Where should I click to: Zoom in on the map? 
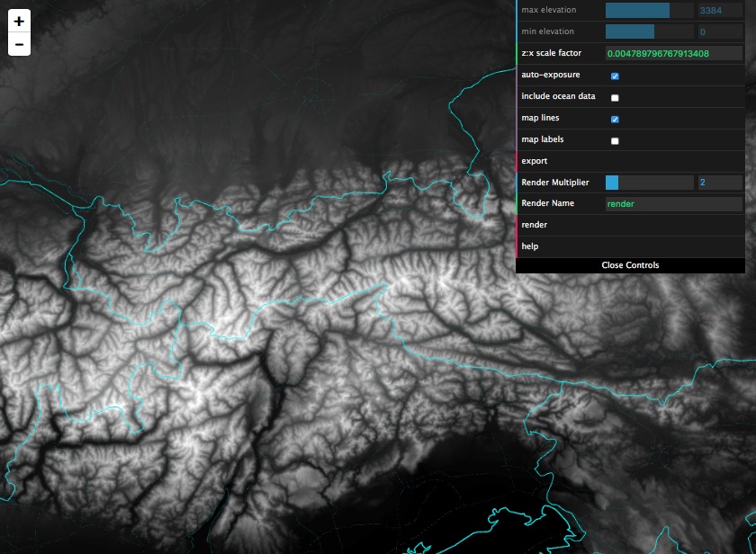(x=19, y=21)
